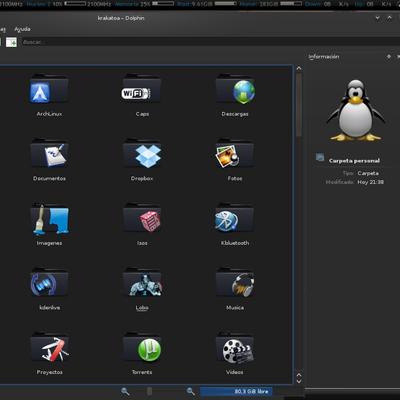Float the Información panel
The width and height of the screenshot is (400, 400).
[x=389, y=57]
